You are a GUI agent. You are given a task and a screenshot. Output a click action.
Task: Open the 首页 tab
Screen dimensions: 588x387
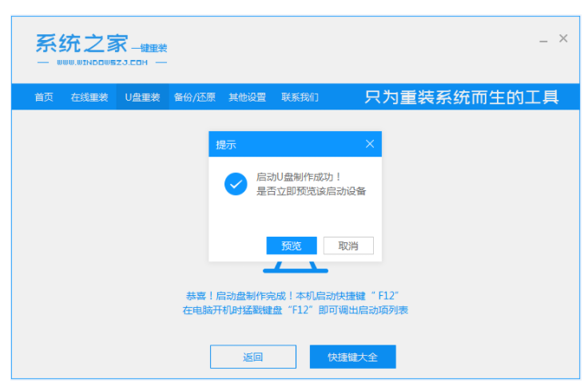click(x=44, y=98)
